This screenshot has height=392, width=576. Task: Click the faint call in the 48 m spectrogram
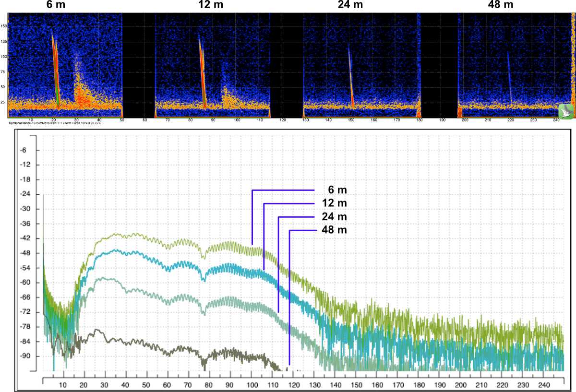(x=509, y=77)
